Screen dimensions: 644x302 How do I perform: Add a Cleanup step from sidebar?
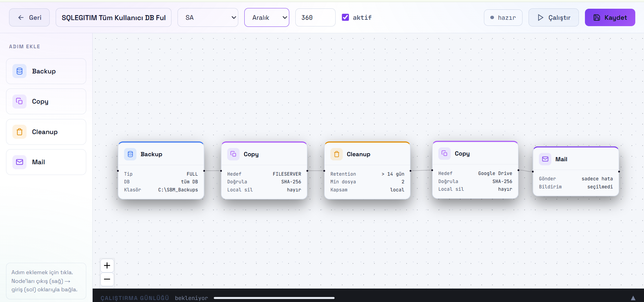click(x=46, y=132)
